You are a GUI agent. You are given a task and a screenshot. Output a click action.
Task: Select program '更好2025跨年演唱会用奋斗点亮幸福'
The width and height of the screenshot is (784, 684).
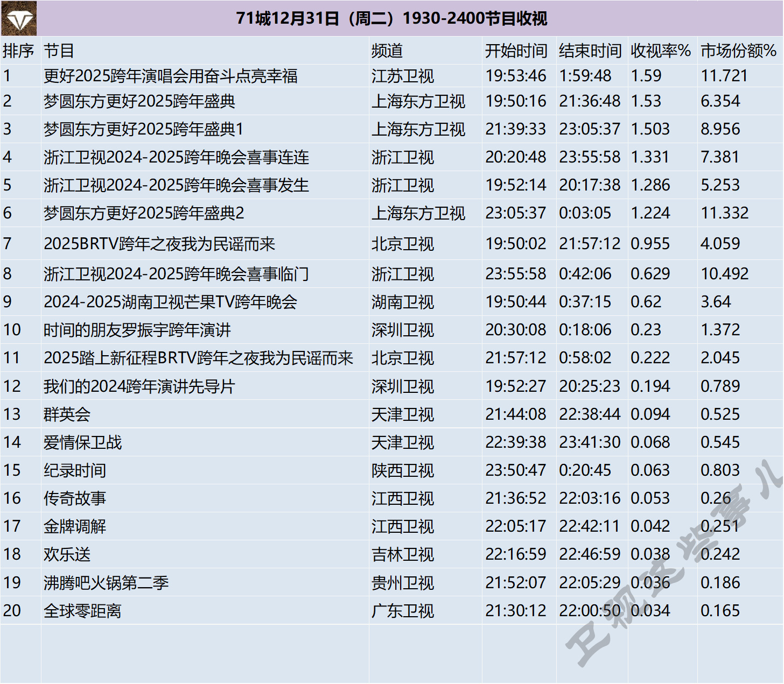tap(170, 76)
